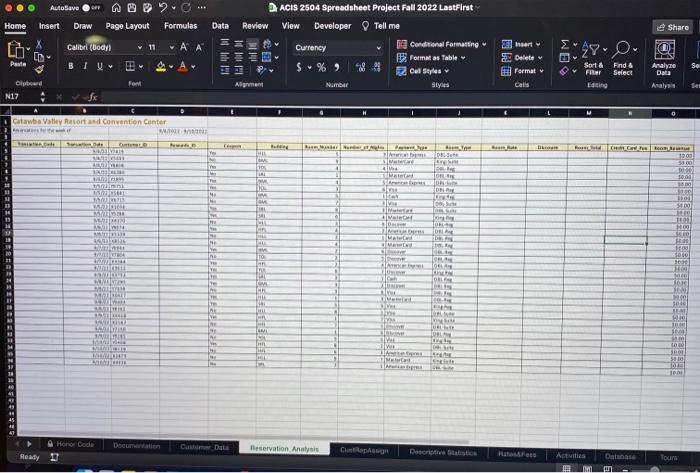The image size is (700, 473).
Task: Click the Format Painter brush icon
Action: 39,69
